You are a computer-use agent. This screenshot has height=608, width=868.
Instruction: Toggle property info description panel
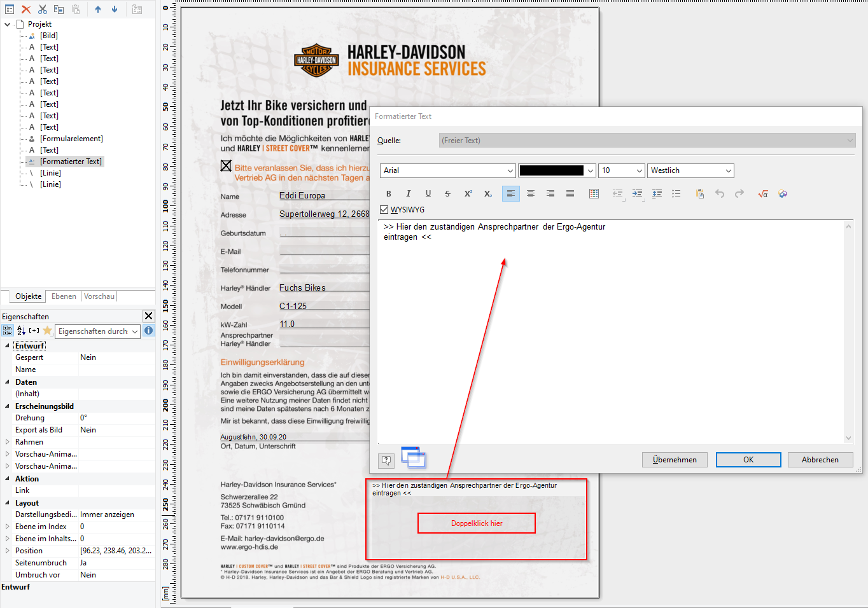(148, 331)
